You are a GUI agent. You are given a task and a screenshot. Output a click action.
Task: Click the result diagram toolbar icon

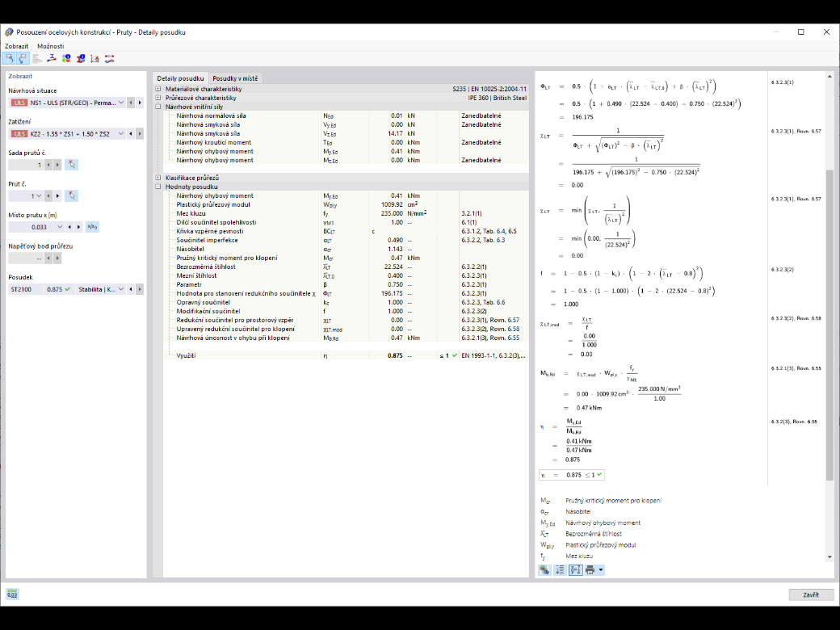[94, 58]
